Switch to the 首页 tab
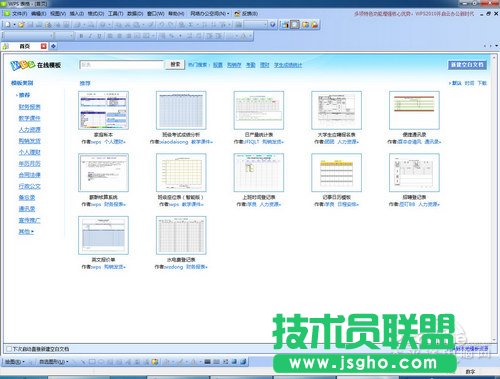Viewport: 500px width, 379px height. coord(24,46)
